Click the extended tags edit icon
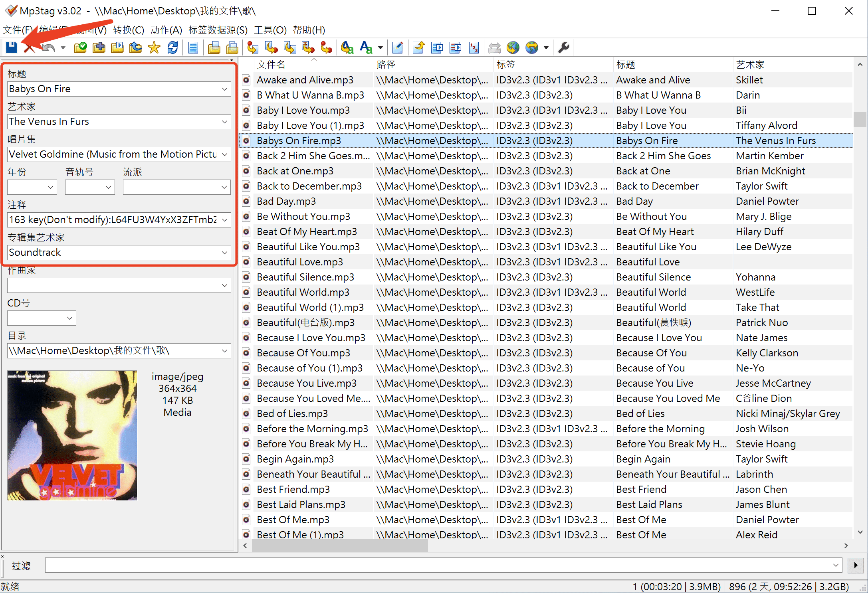Screen dimensions: 868x593 pyautogui.click(x=398, y=47)
